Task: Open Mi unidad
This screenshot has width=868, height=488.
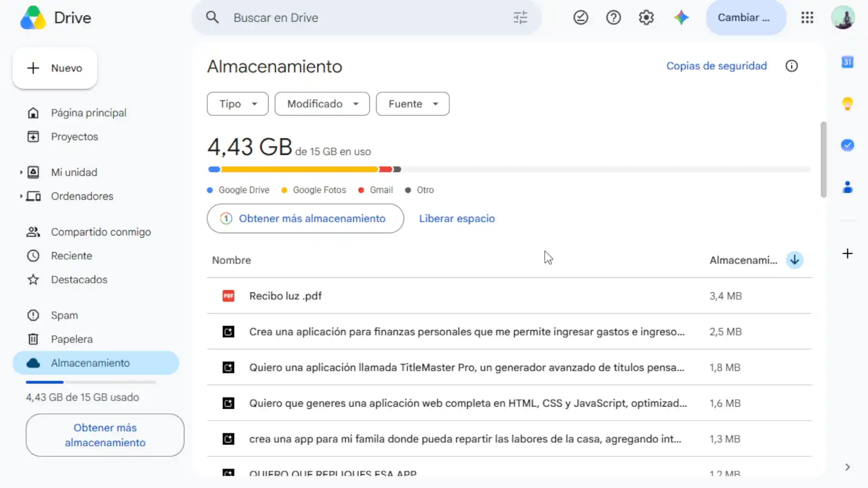Action: tap(74, 172)
